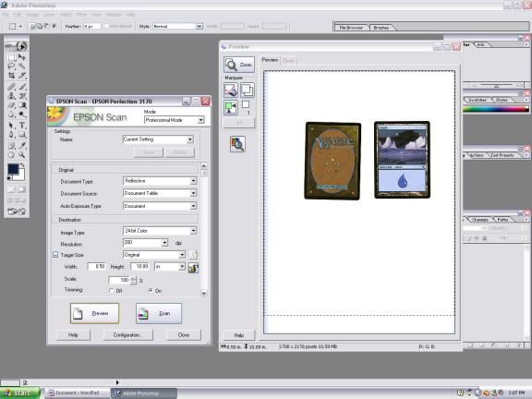This screenshot has width=532, height=399.
Task: Select the Pen tool
Action: [x=11, y=135]
